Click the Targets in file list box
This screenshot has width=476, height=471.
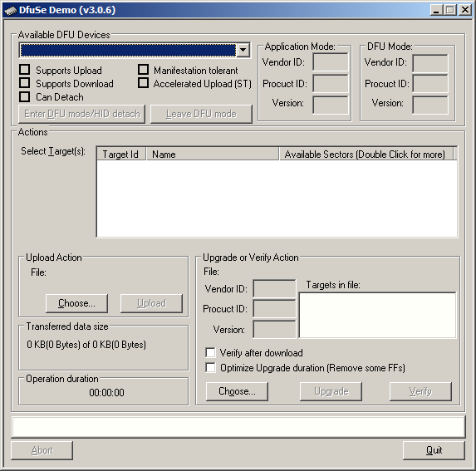coord(377,315)
